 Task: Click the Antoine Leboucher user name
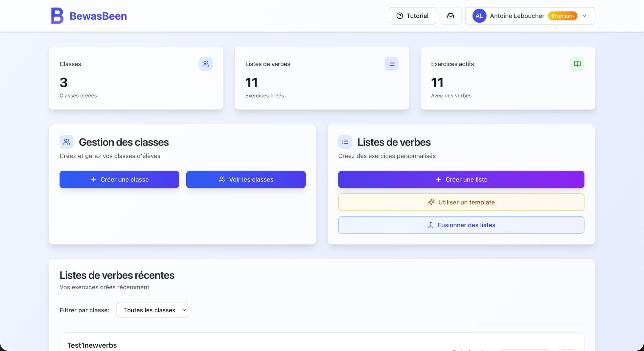pos(517,16)
